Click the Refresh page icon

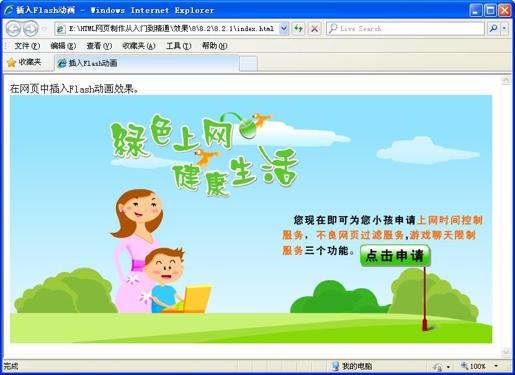pyautogui.click(x=299, y=29)
